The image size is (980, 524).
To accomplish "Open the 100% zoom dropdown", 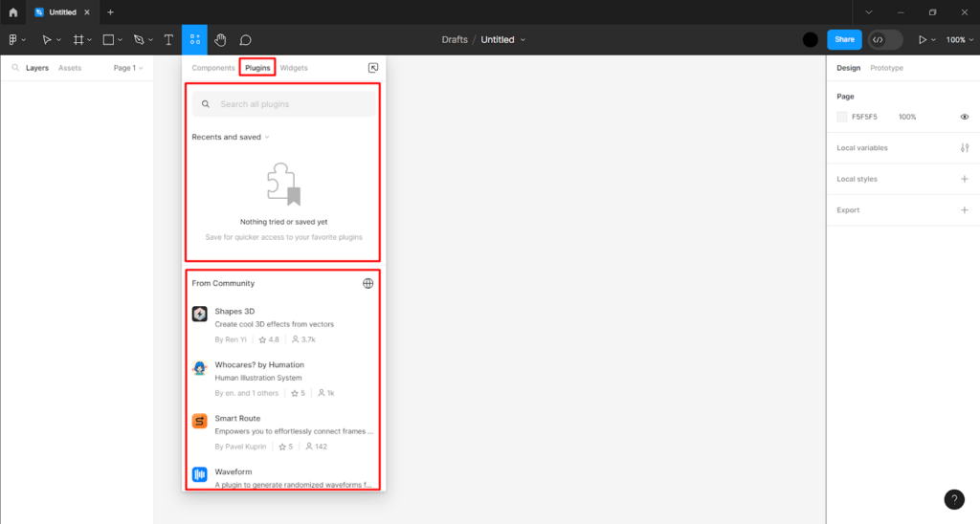I will [959, 40].
